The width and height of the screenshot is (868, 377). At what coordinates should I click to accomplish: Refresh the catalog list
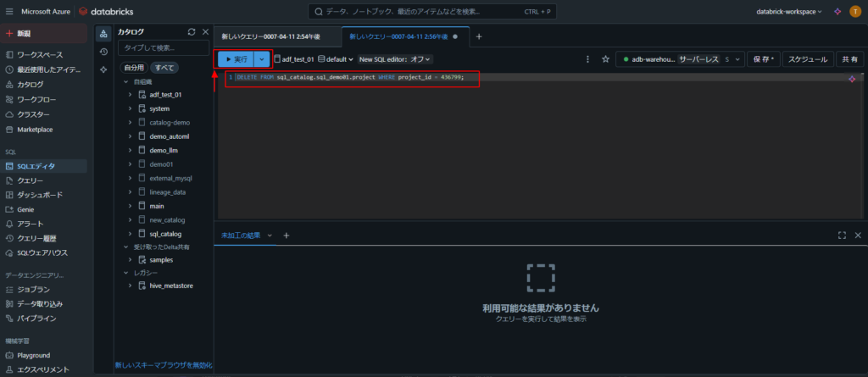coord(192,32)
